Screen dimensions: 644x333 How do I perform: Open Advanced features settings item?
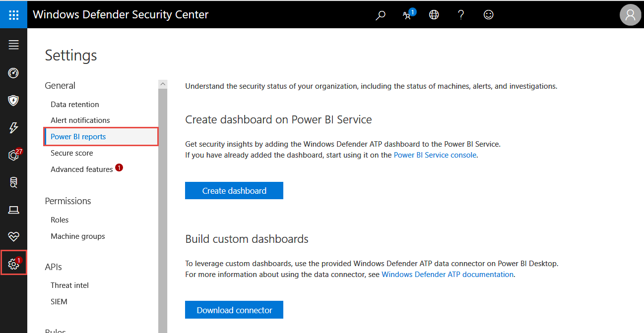pos(82,169)
